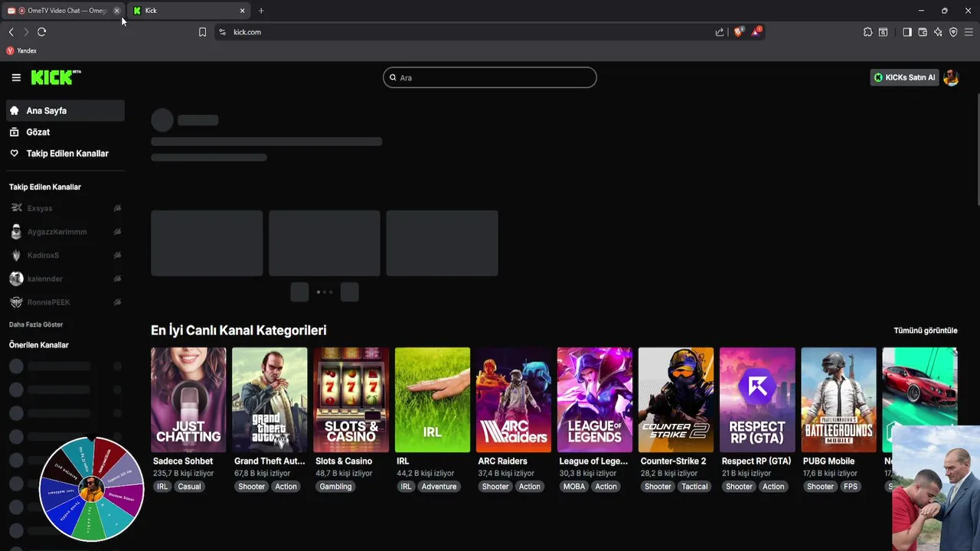This screenshot has height=551, width=980.
Task: Toggle offline icon for RonniePEEK
Action: pos(117,302)
